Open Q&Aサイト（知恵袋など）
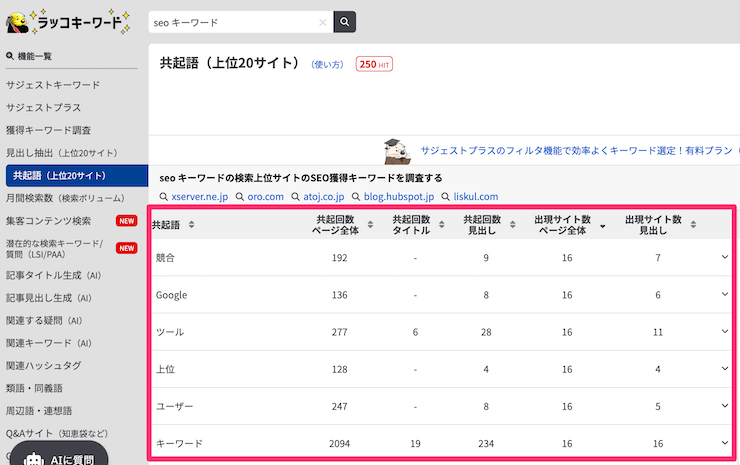Viewport: 740px width, 465px height. [57, 433]
